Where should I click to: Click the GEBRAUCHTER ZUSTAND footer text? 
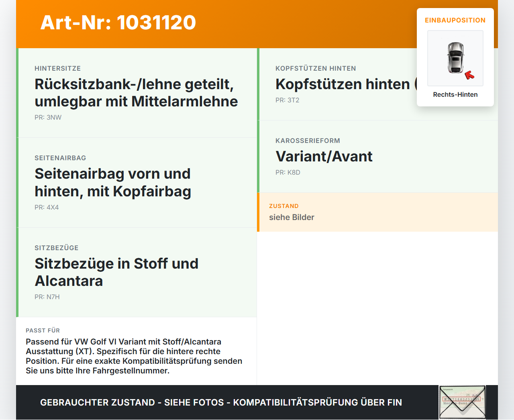(x=221, y=402)
